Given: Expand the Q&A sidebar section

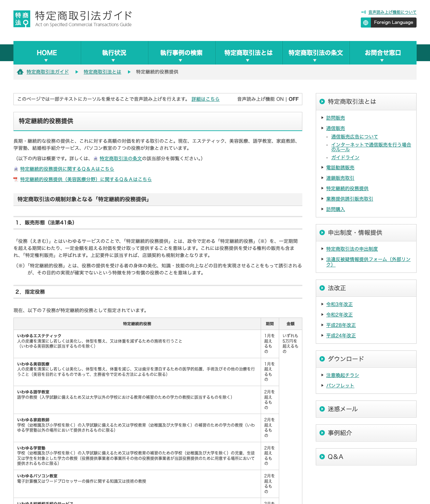Looking at the screenshot, I should tap(366, 457).
